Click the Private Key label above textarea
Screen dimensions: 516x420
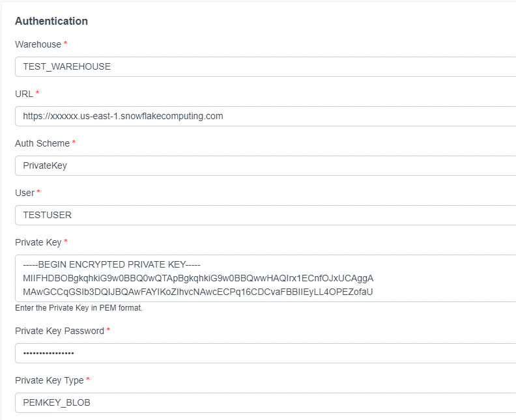tap(38, 242)
